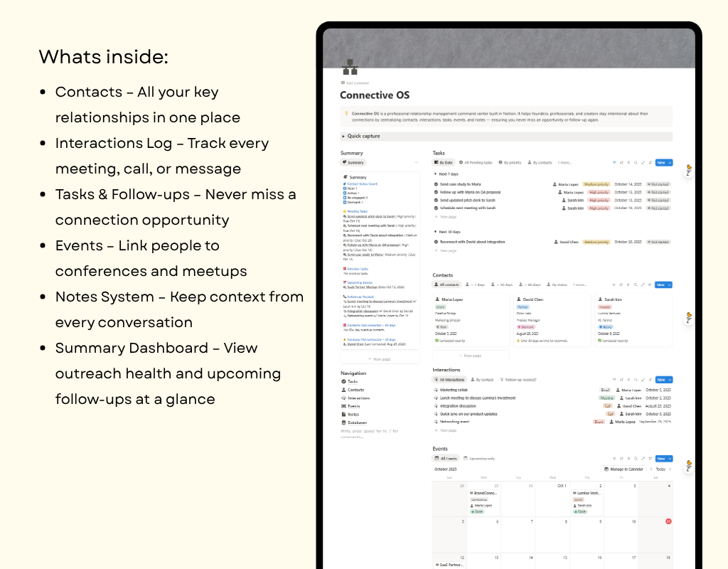728x569 pixels.
Task: Open sort icon in Tasks toolbar
Action: coord(621,163)
